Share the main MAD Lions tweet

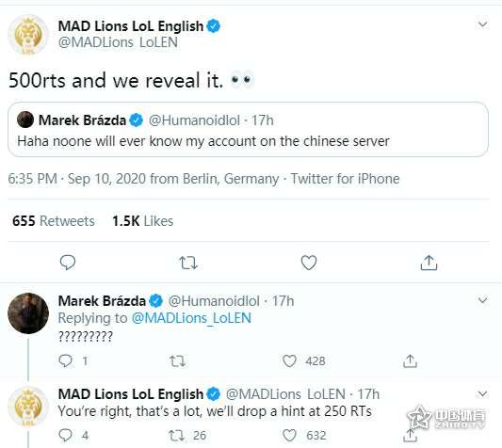(429, 263)
